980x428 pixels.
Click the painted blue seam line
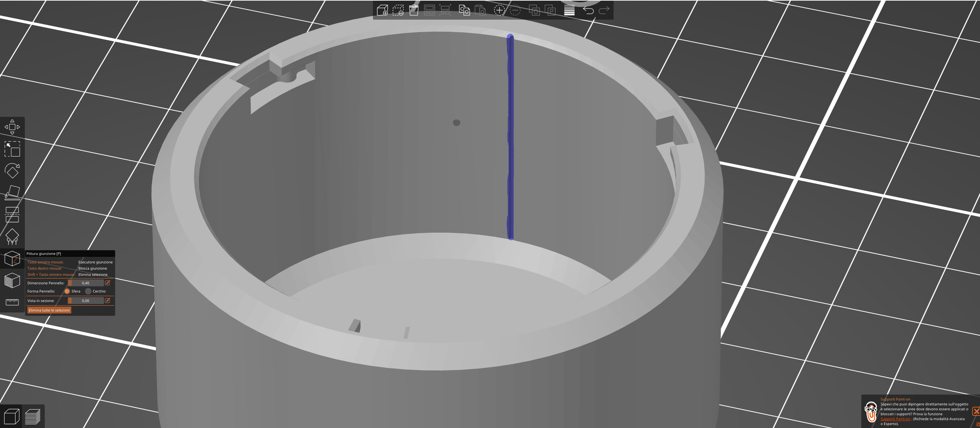click(x=511, y=137)
